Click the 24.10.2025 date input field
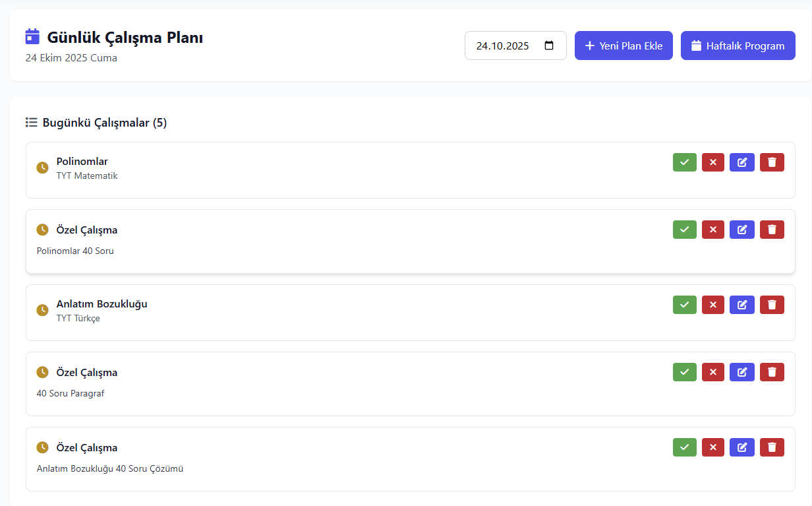This screenshot has height=506, width=812. [503, 46]
